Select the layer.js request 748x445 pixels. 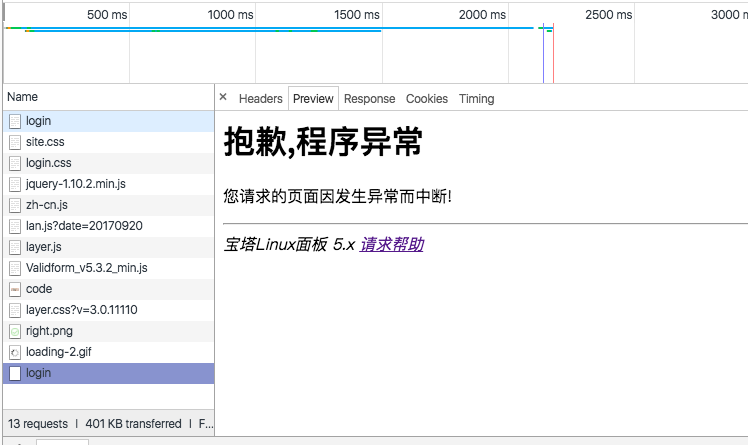(x=109, y=247)
